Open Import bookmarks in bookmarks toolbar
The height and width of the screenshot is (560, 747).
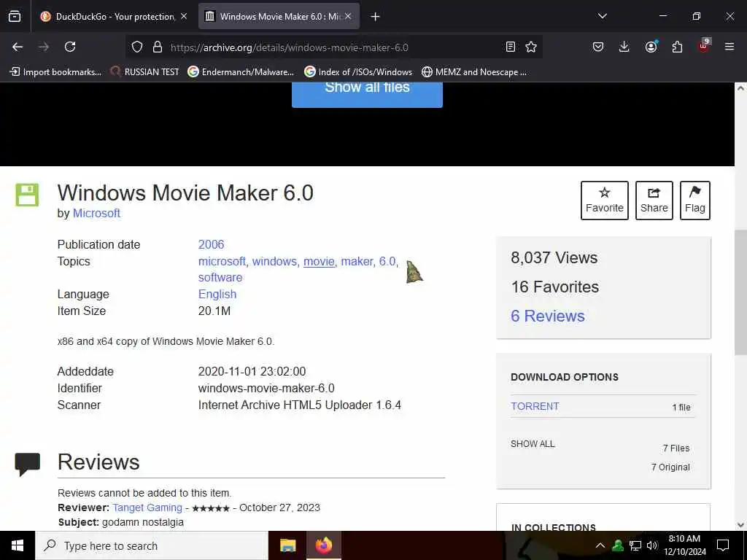coord(55,72)
